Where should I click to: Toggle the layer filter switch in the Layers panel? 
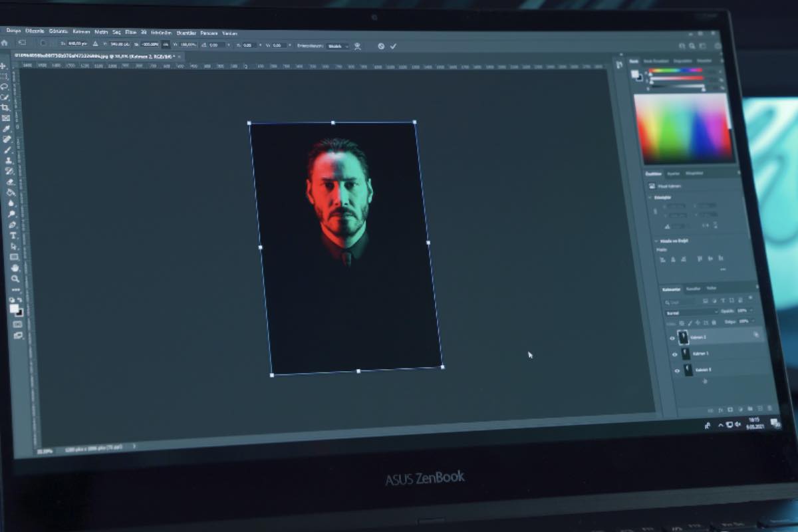point(750,298)
